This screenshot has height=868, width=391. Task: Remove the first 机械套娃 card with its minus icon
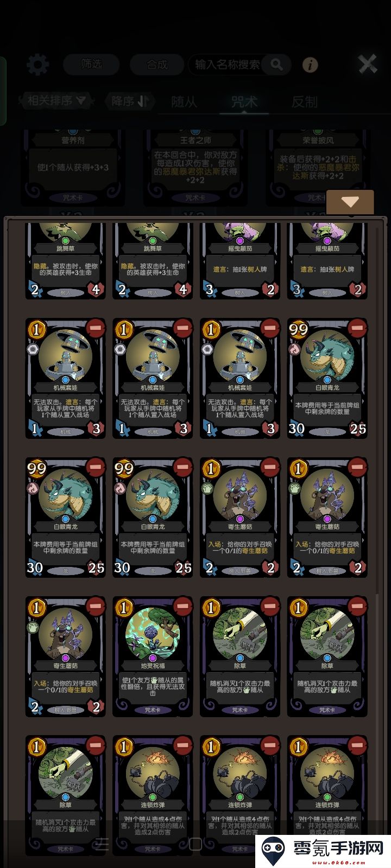pos(95,328)
